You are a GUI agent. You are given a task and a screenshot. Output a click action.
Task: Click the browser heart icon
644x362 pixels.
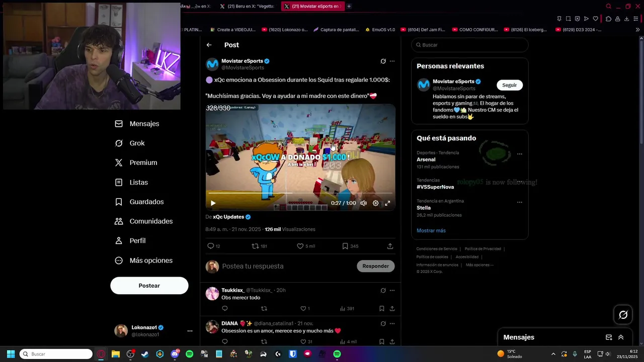pyautogui.click(x=595, y=19)
